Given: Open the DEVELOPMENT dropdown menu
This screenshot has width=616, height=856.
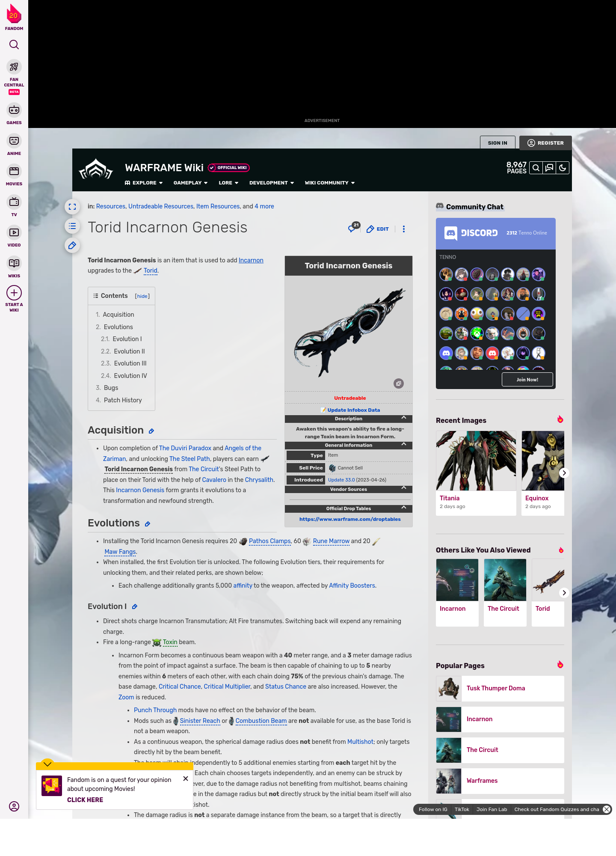Looking at the screenshot, I should [272, 183].
